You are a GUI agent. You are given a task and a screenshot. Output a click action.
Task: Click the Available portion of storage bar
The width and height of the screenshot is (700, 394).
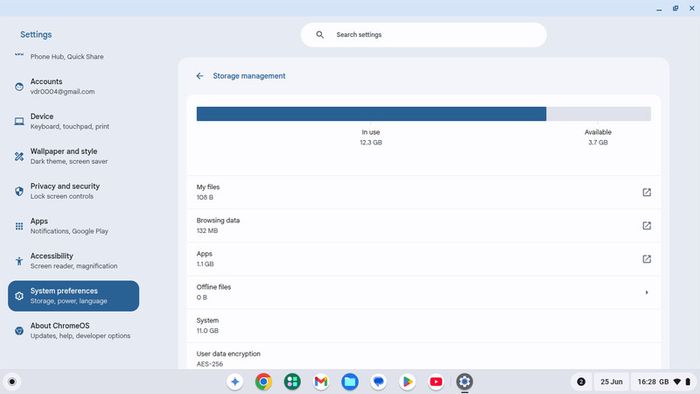click(599, 114)
